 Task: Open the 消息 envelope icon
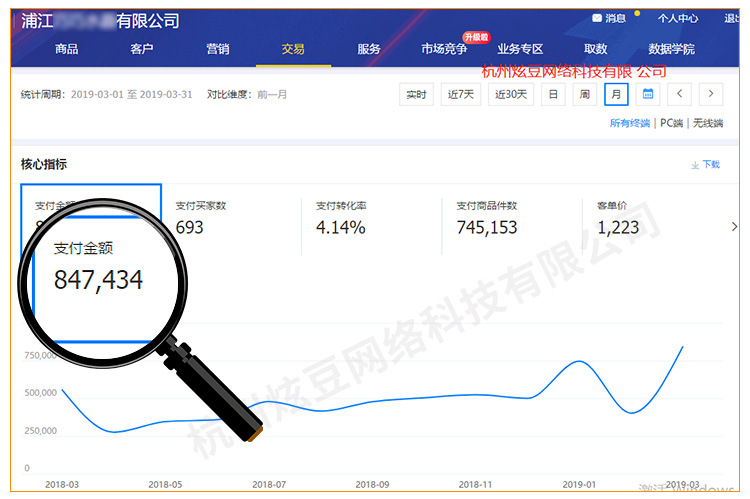(x=596, y=18)
